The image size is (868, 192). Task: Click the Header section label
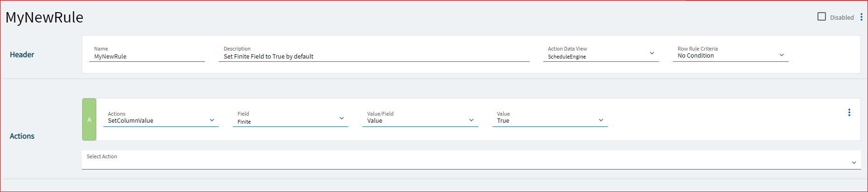pos(22,55)
